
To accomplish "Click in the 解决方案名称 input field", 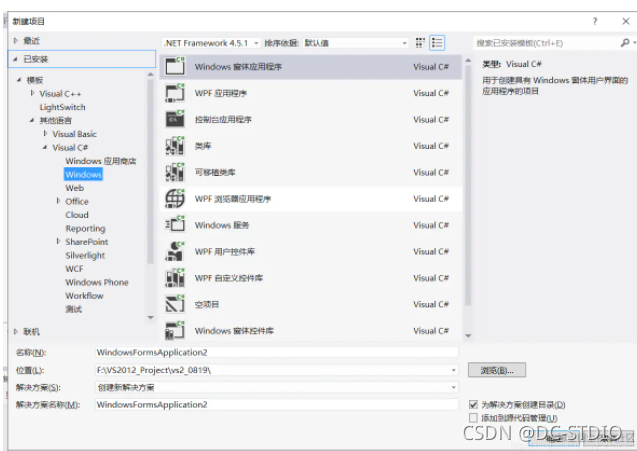I will (x=277, y=404).
